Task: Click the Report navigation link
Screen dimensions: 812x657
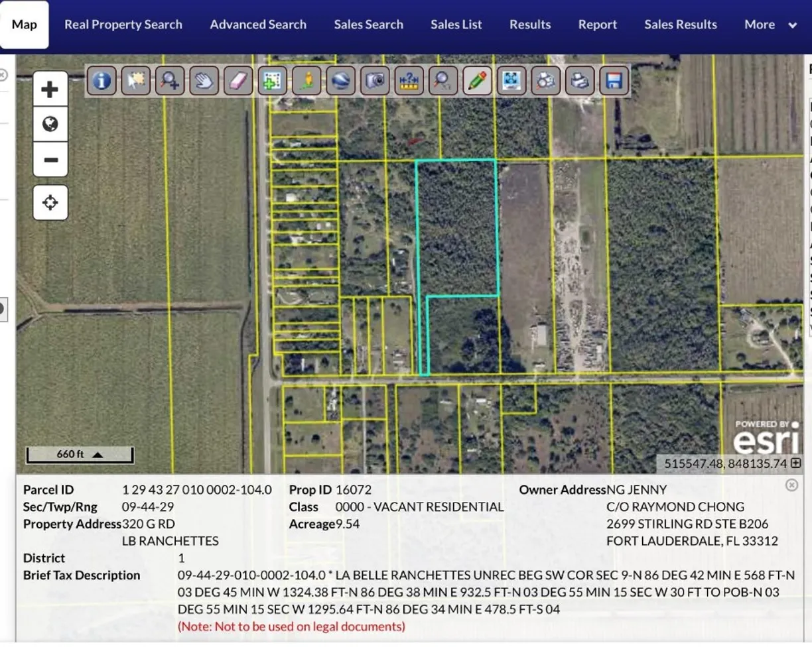Action: (x=597, y=25)
